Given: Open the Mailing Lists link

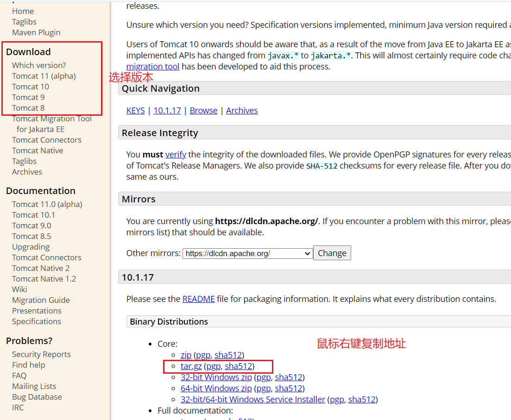Looking at the screenshot, I should (34, 386).
